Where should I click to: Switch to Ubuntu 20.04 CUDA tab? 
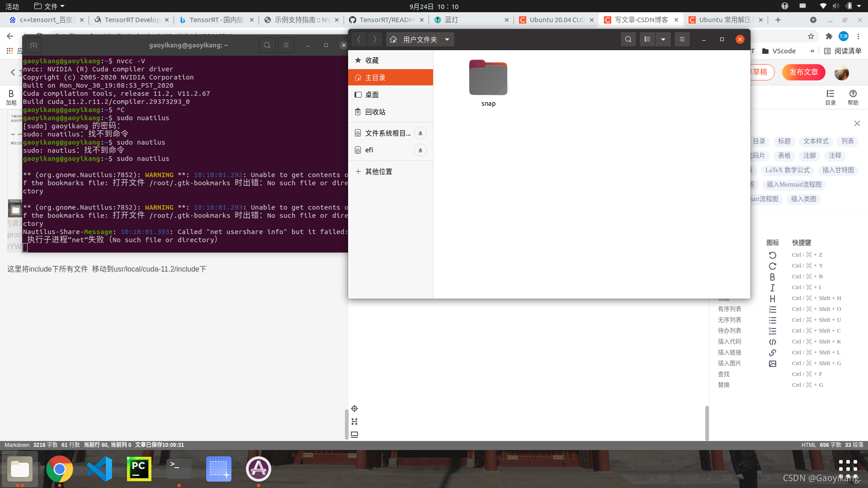point(557,20)
